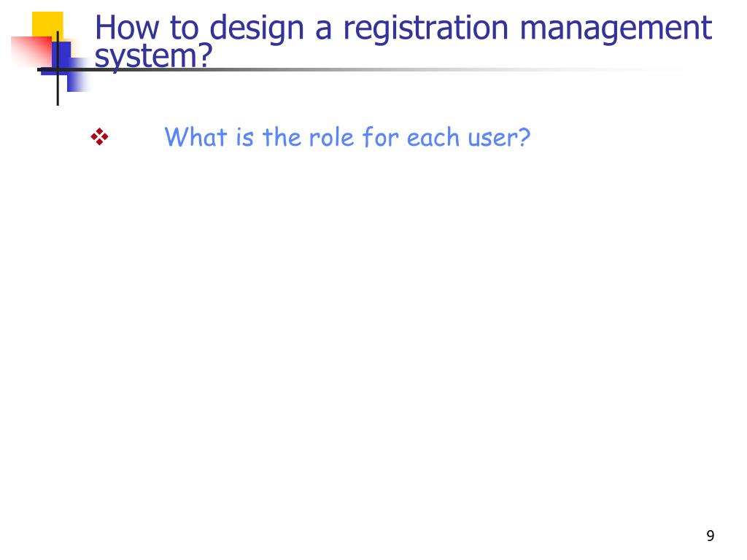Click the red gradient square decoration

click(31, 52)
